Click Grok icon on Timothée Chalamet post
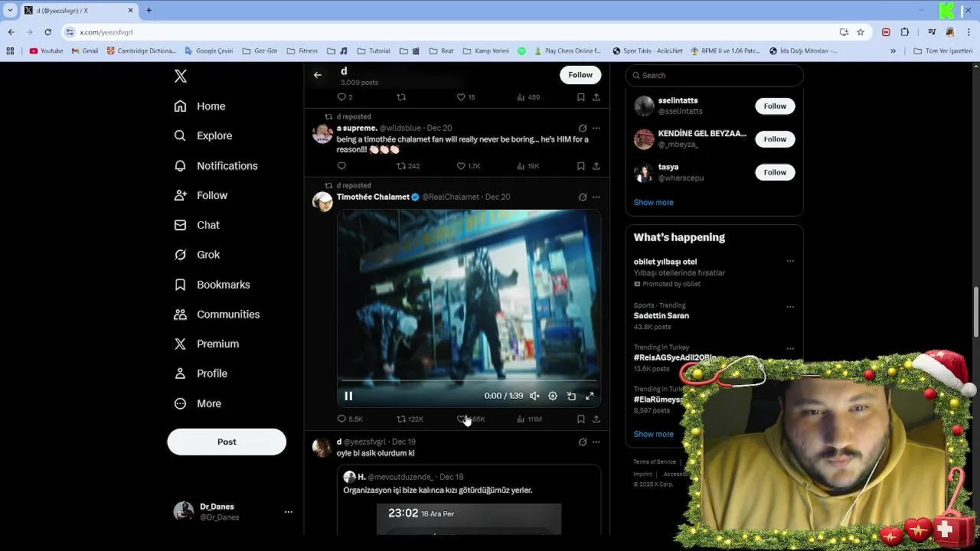 [583, 197]
